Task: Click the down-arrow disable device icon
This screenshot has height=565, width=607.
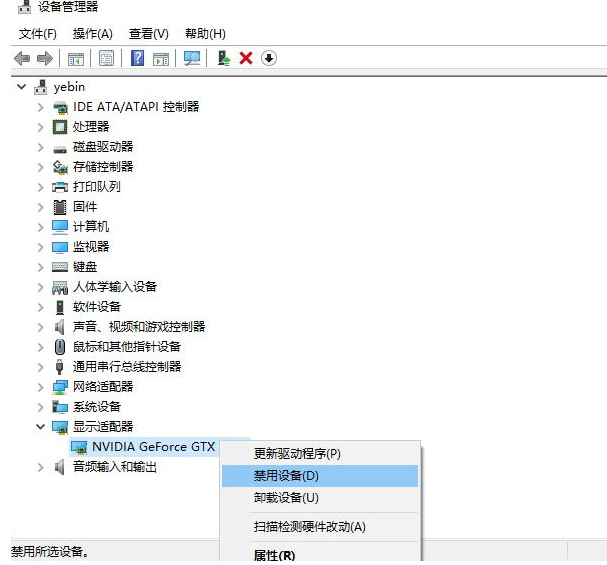Action: (269, 58)
